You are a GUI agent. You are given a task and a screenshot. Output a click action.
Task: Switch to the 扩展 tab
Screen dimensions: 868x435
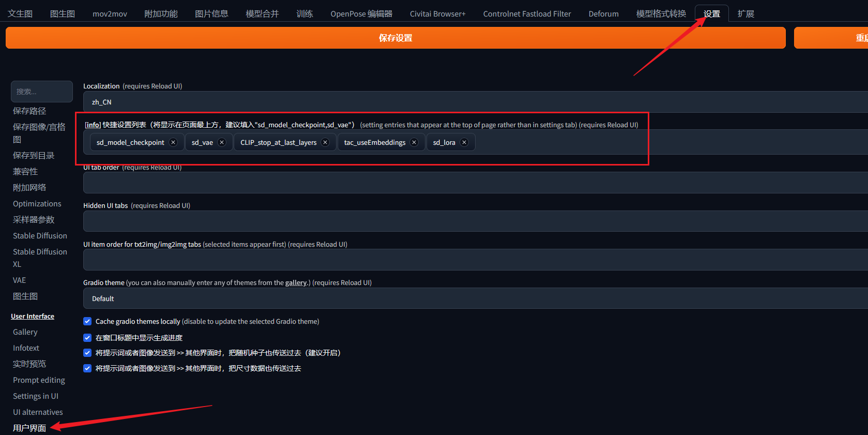[745, 14]
